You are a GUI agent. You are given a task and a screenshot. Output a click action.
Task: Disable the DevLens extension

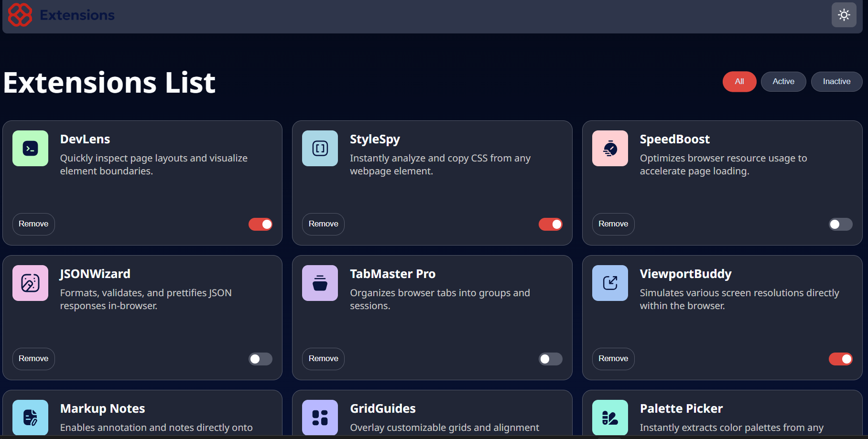click(x=260, y=224)
